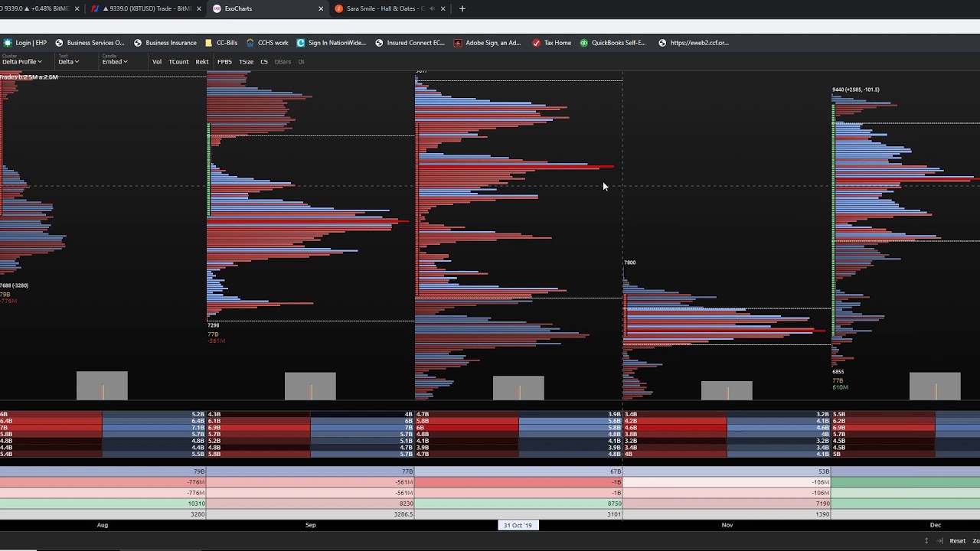Open Business Services bookmark
The height and width of the screenshot is (551, 980).
click(x=90, y=43)
